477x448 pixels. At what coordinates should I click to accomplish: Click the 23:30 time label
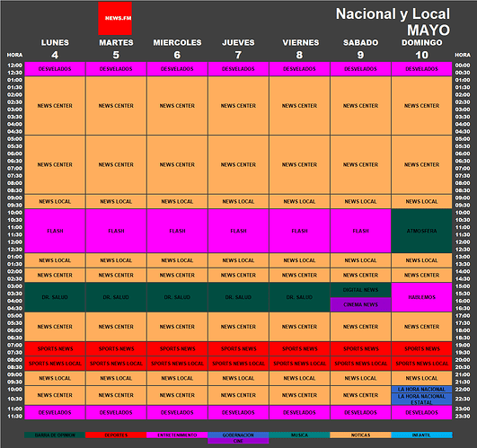[463, 416]
